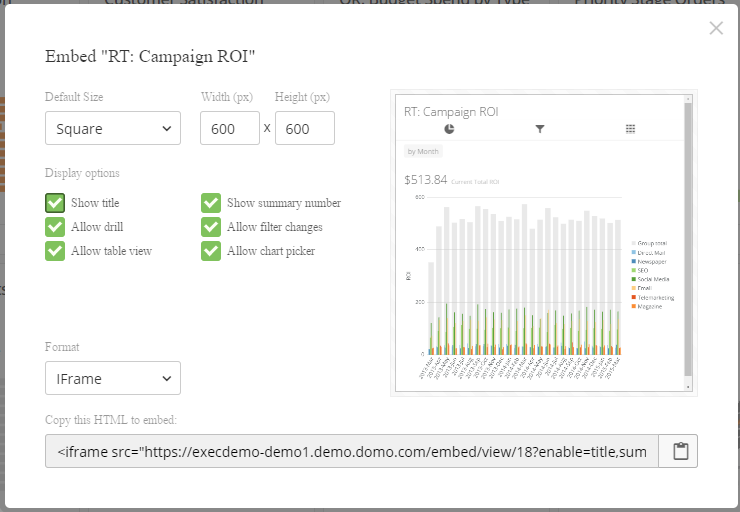The height and width of the screenshot is (512, 740).
Task: Click the Width (px) input field
Action: point(230,128)
